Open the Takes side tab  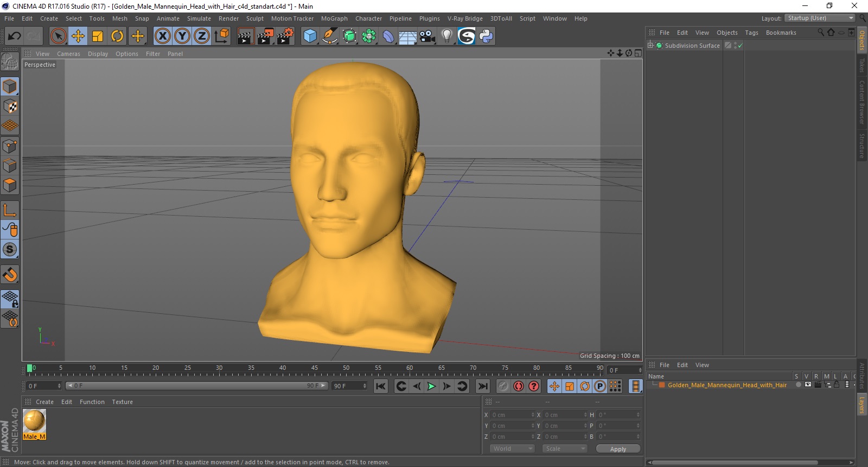[x=861, y=65]
